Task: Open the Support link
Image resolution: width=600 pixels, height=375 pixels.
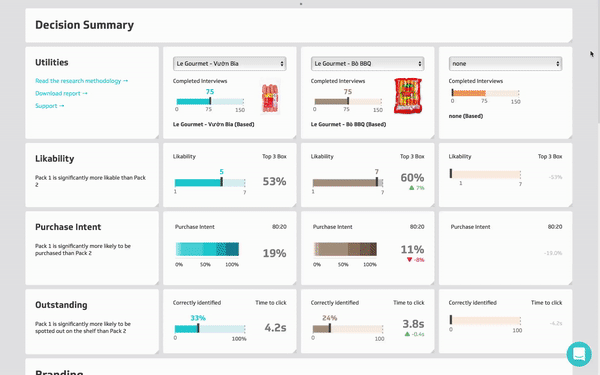Action: (x=50, y=106)
